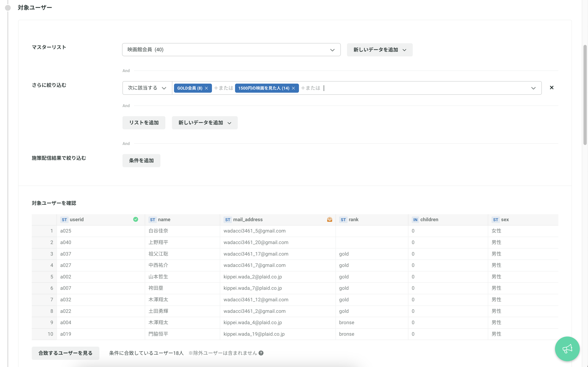Expand the top 新しいデータを追加 dropdown

(x=380, y=50)
